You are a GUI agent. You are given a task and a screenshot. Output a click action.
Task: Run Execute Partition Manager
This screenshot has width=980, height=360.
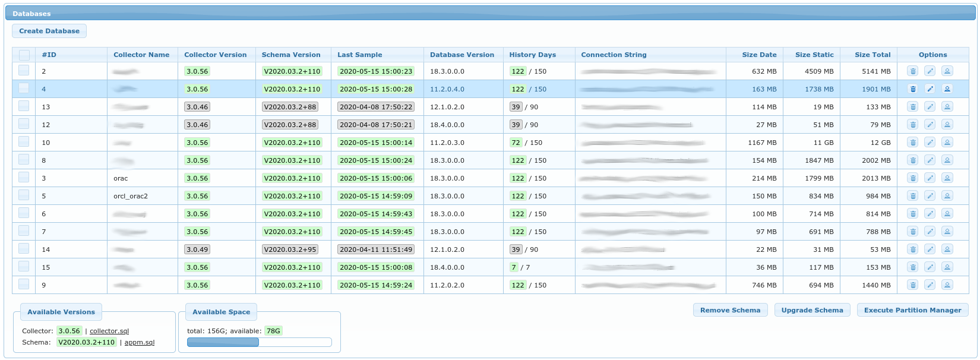912,310
